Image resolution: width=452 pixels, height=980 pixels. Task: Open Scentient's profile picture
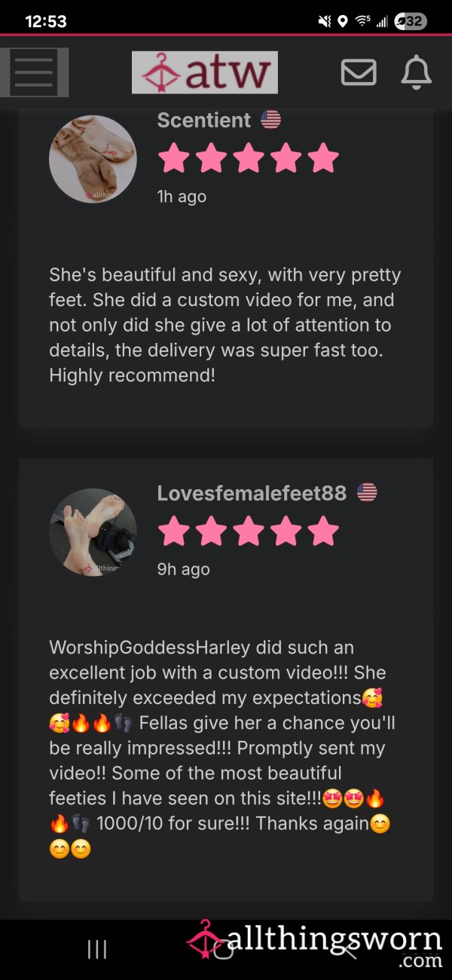click(93, 159)
